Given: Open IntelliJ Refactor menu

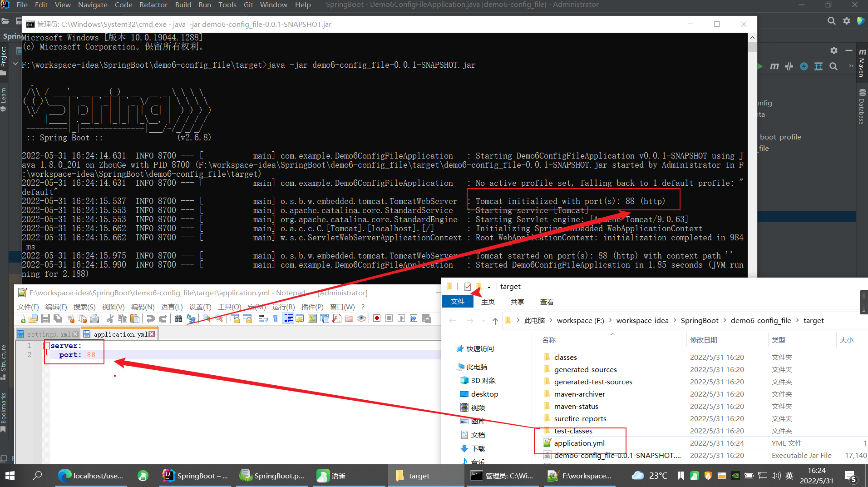Looking at the screenshot, I should click(x=153, y=5).
